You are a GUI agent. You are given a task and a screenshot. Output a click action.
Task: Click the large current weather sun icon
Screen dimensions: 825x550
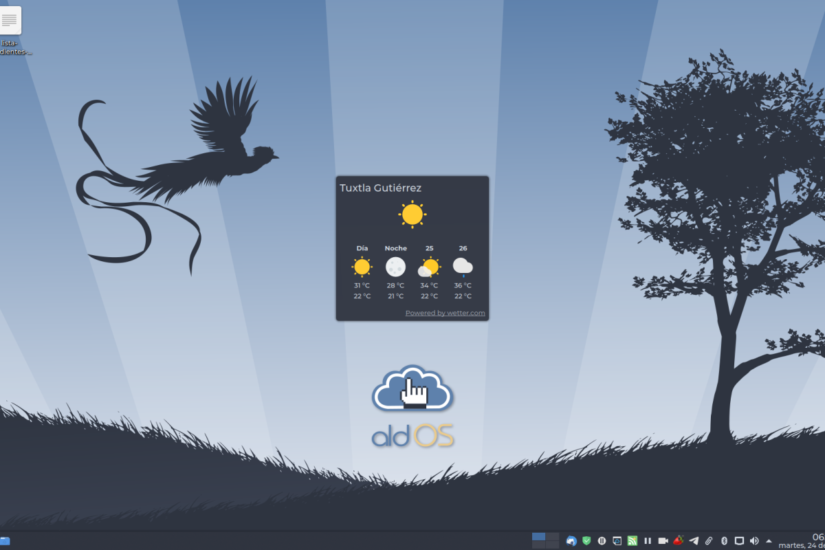(412, 214)
